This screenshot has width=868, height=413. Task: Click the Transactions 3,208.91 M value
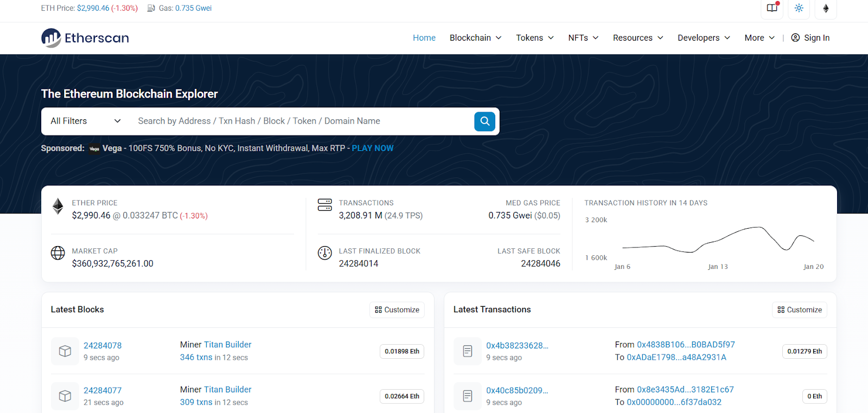tap(361, 216)
